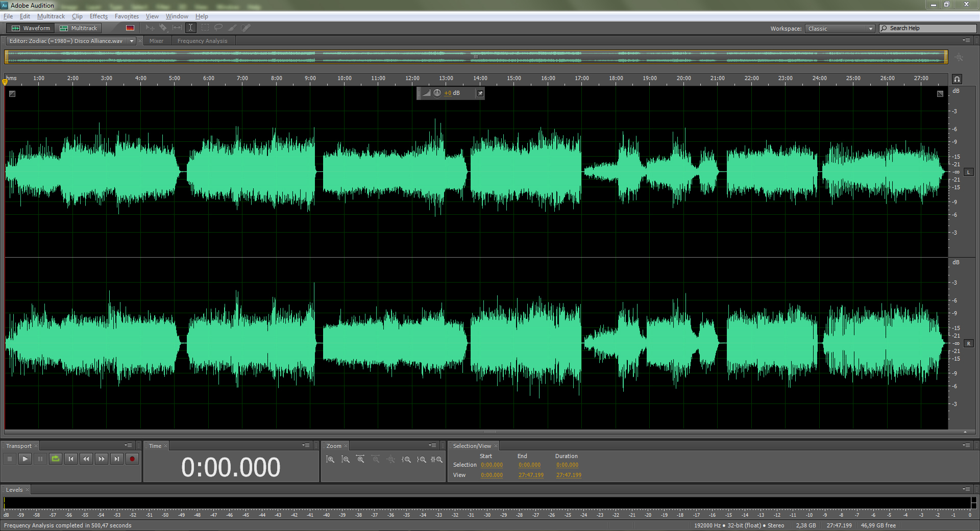Viewport: 980px width, 531px height.
Task: Expand the Editor file dropdown arrow
Action: 132,41
